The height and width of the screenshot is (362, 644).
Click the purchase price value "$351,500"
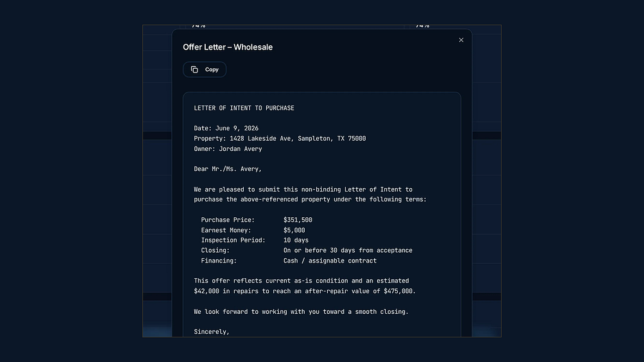tap(298, 220)
